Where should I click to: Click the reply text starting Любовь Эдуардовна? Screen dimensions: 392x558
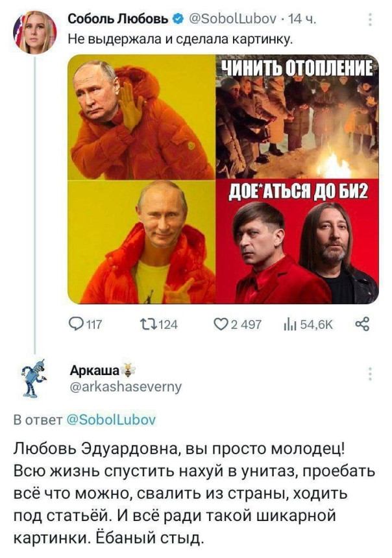pos(194,493)
